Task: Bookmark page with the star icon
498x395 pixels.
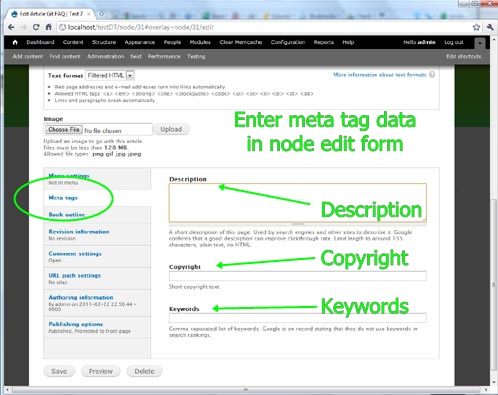Action: [476, 27]
